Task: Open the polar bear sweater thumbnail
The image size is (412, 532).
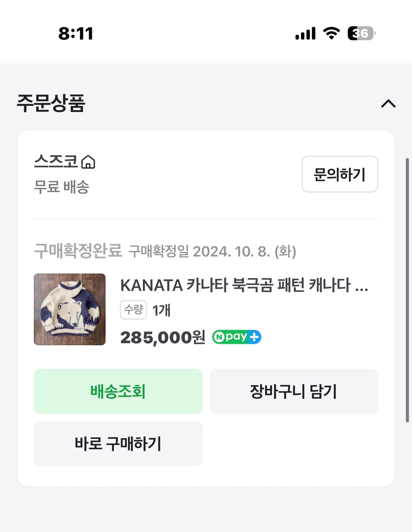Action: [70, 309]
